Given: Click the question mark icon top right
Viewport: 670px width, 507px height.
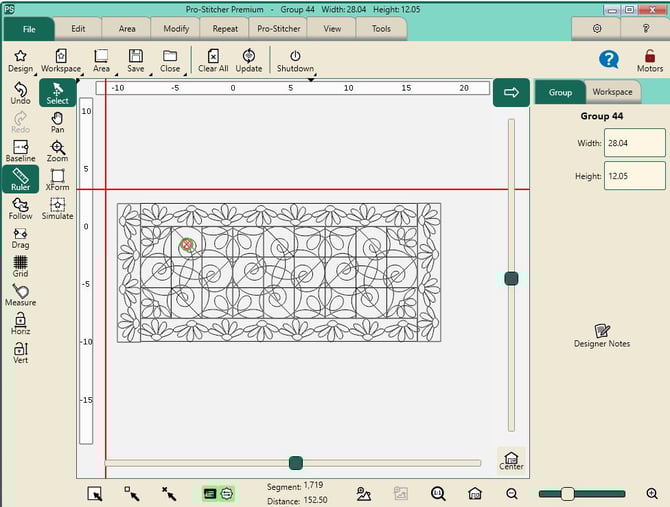Looking at the screenshot, I should click(x=646, y=29).
